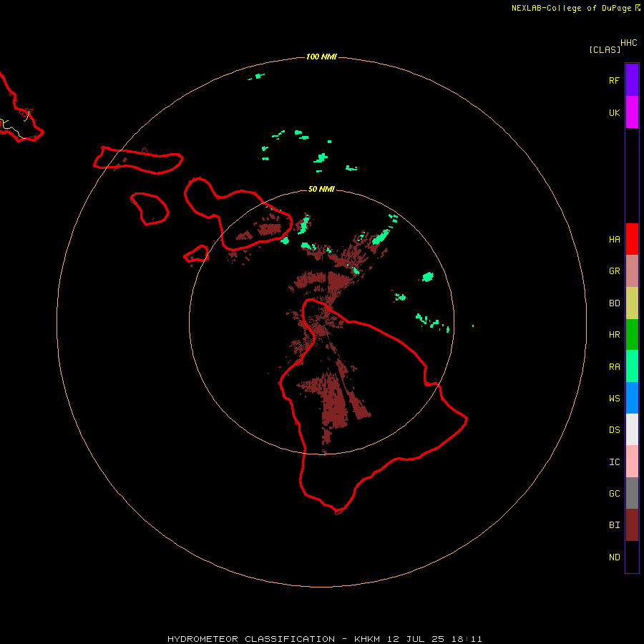Select the yellow BD legend swatch
Screen dimensions: 644x644
point(632,303)
